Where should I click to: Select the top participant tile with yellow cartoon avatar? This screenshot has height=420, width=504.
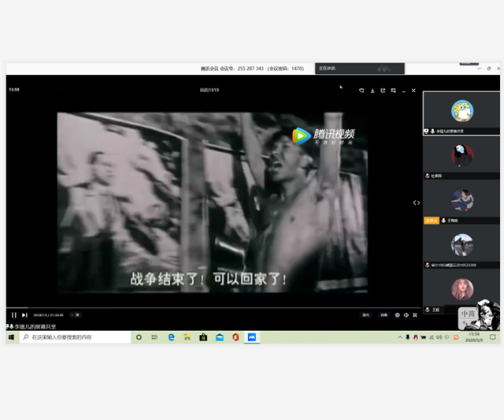pyautogui.click(x=461, y=113)
